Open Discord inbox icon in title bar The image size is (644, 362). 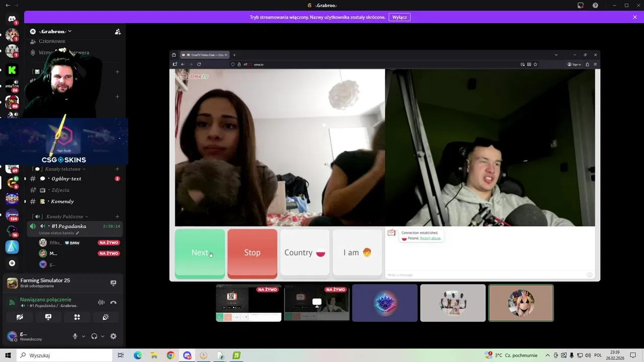tap(581, 6)
